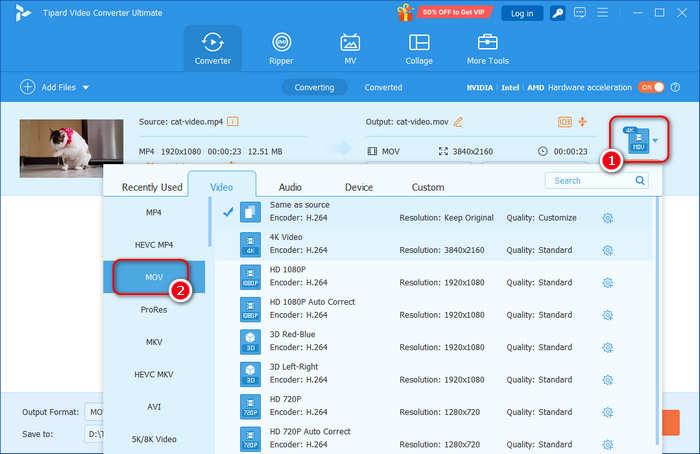The image size is (700, 454).
Task: Click the key register icon
Action: coord(557,13)
